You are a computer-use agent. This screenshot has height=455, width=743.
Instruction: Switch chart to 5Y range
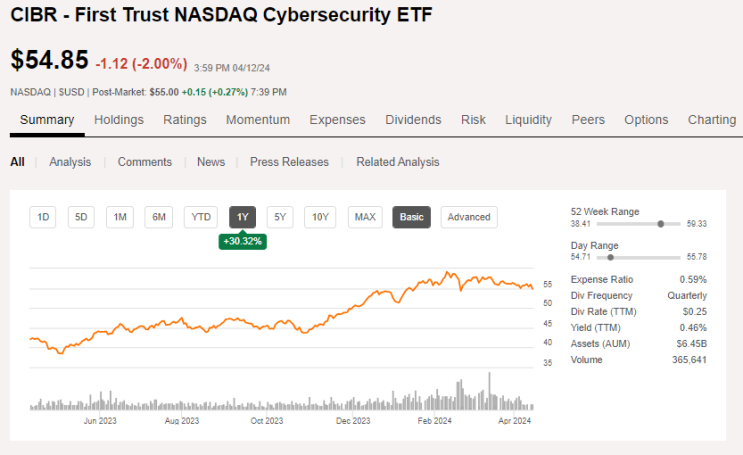[280, 217]
